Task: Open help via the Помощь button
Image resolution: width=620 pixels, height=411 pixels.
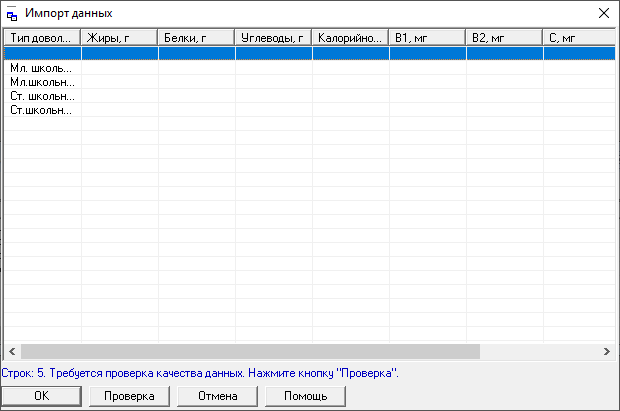Action: click(x=305, y=396)
